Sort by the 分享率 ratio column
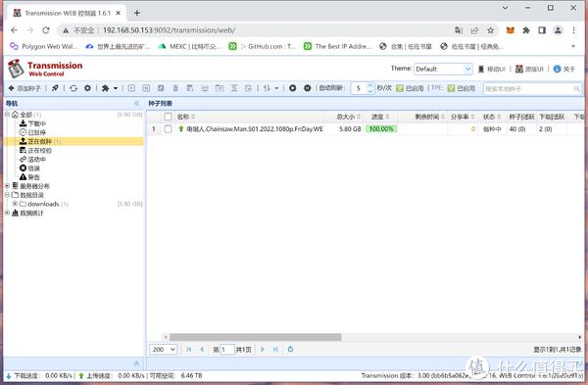The image size is (588, 385). [463, 117]
